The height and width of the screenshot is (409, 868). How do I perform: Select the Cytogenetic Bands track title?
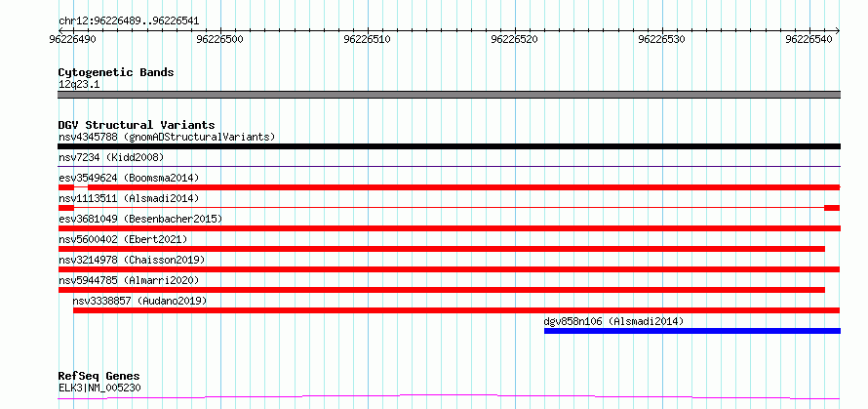[116, 72]
